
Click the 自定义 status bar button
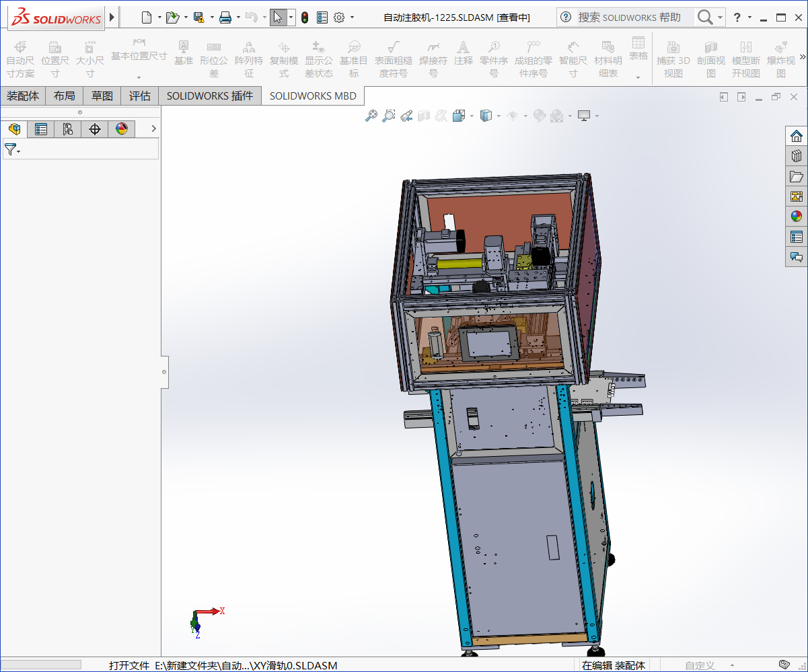(x=700, y=665)
